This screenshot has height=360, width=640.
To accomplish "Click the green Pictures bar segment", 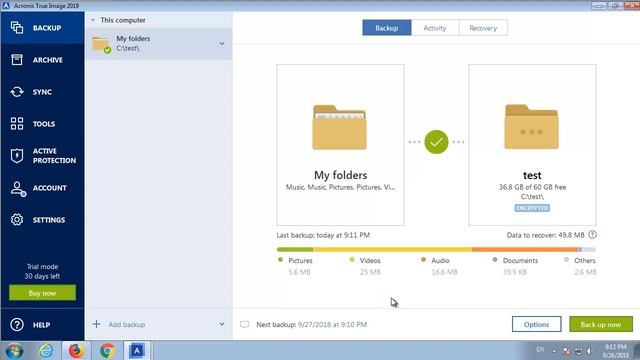I will (x=295, y=249).
